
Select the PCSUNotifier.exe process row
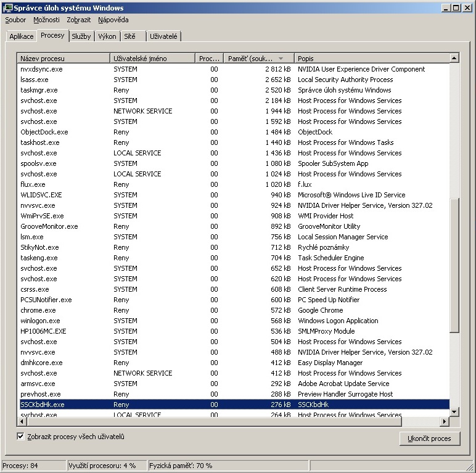tap(233, 300)
